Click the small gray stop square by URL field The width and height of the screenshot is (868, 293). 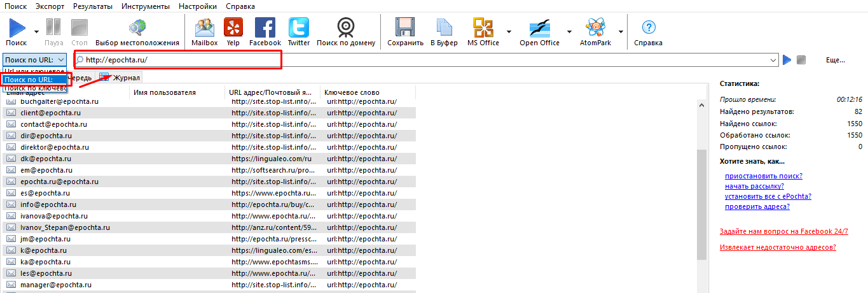tap(801, 60)
